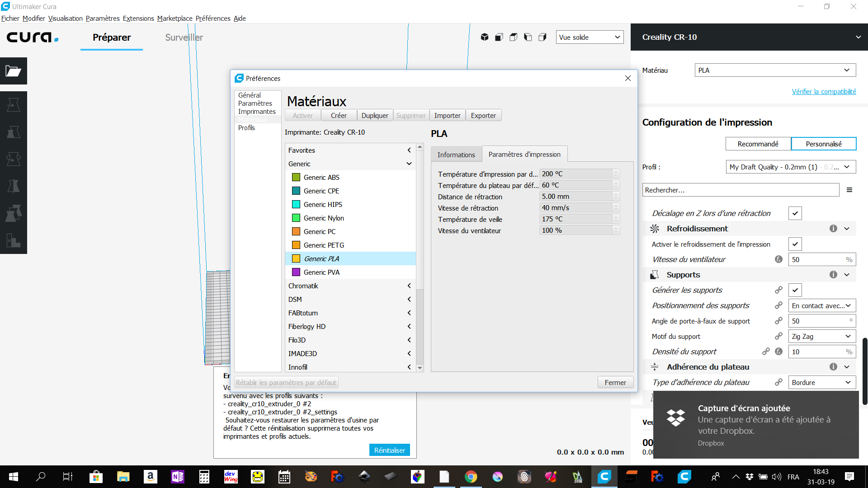Open the Extensions menu
The height and width of the screenshot is (488, 868).
[x=138, y=19]
